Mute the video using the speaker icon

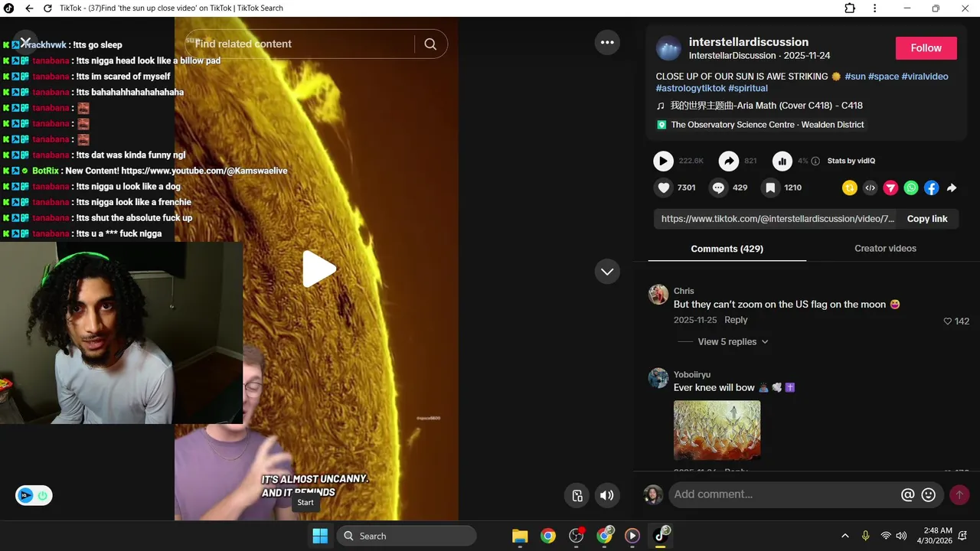606,495
